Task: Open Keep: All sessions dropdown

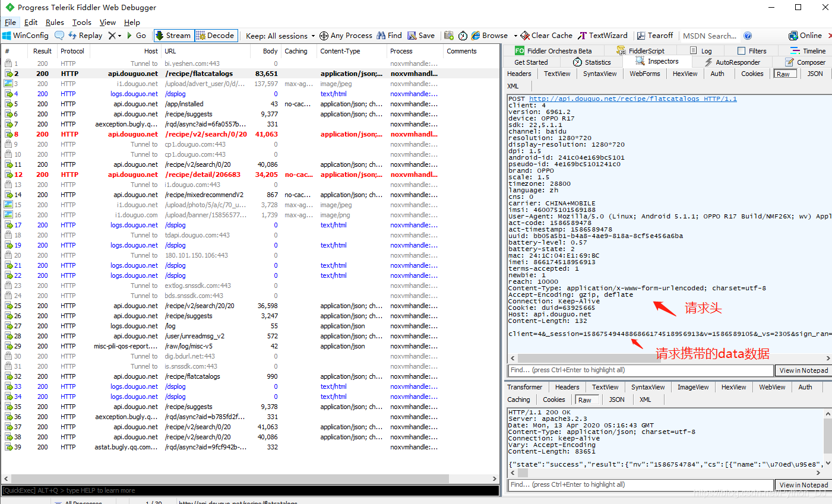Action: pyautogui.click(x=280, y=36)
